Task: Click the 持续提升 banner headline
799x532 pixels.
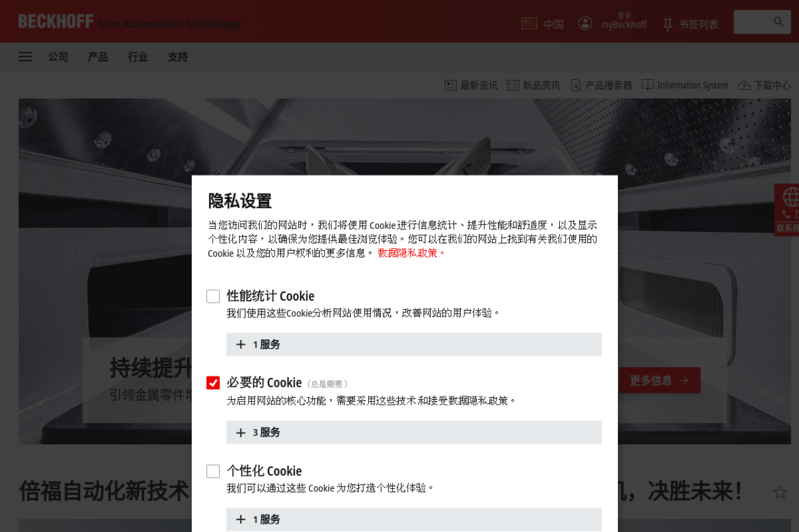Action: [x=150, y=367]
